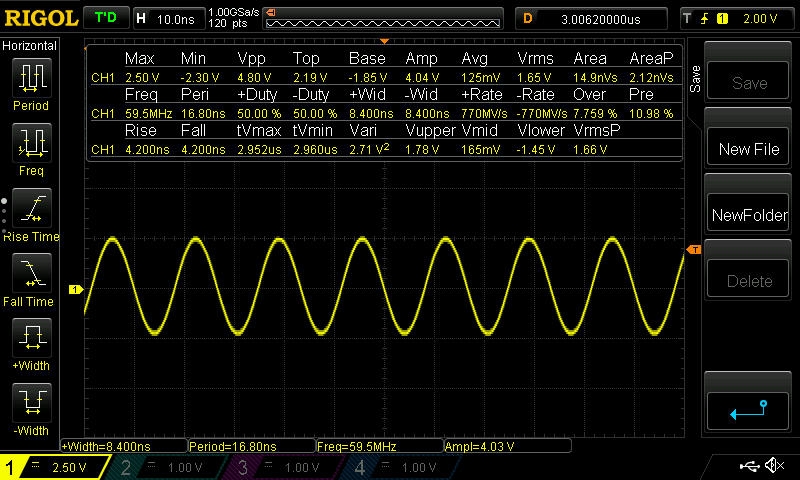Click the orange trigger level marker
Screen dimensions: 800x480
693,248
